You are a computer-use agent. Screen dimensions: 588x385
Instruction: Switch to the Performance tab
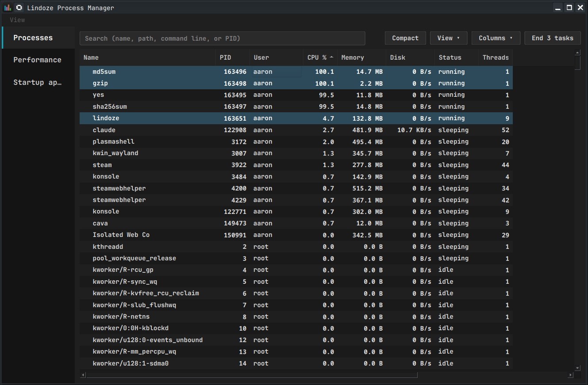point(38,60)
